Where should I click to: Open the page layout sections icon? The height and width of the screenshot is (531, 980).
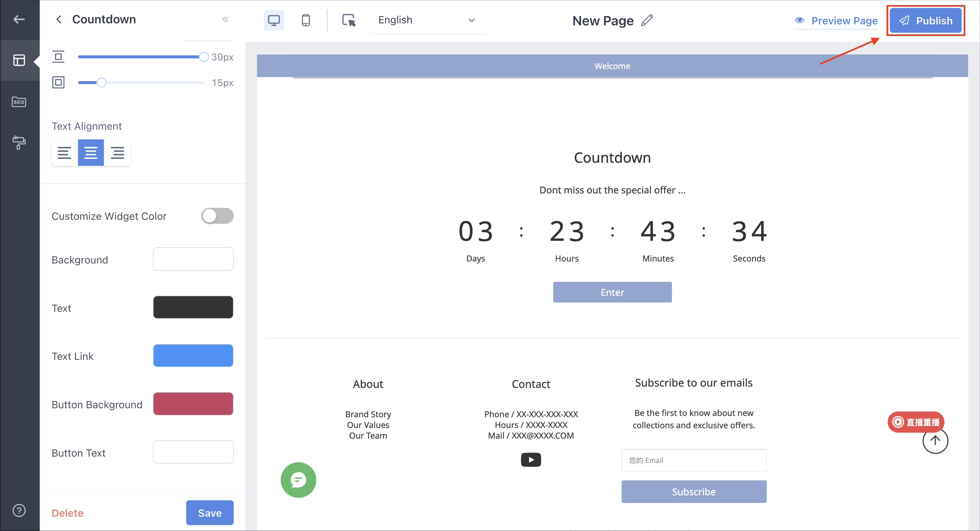pyautogui.click(x=19, y=60)
